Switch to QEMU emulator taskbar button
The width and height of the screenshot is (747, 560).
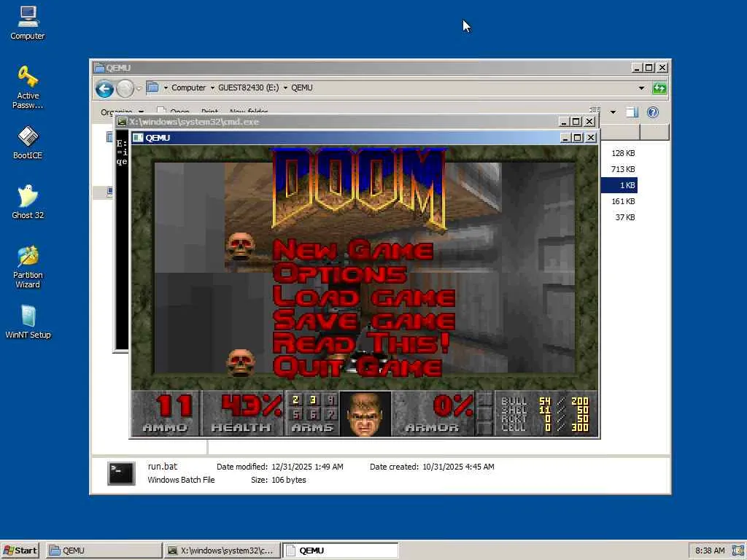tap(340, 551)
